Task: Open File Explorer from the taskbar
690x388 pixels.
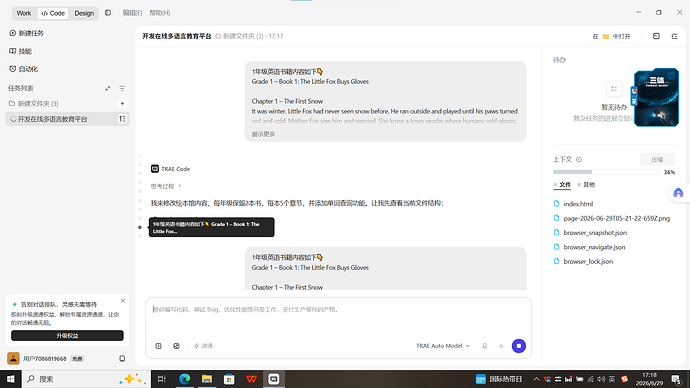Action: point(207,379)
